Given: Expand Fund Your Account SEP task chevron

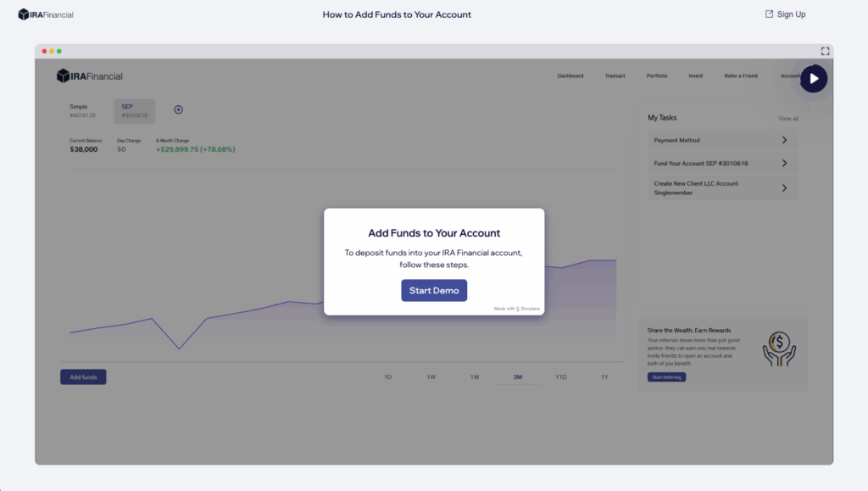Looking at the screenshot, I should tap(784, 163).
